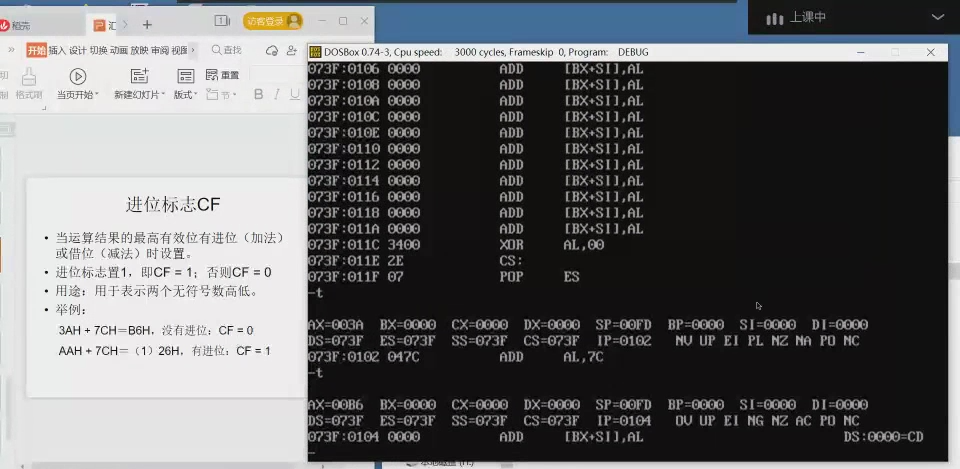Add a new tab in WPS

(x=147, y=24)
